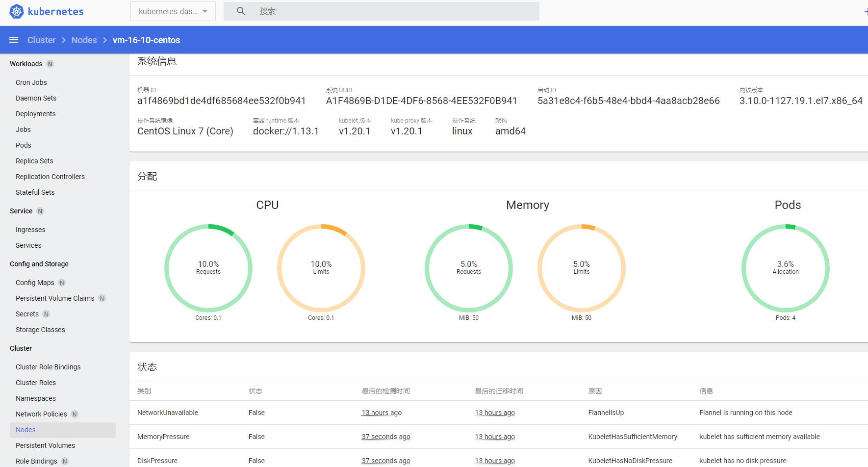Click the search input field
Screen dimensions: 868x467
pyautogui.click(x=392, y=11)
